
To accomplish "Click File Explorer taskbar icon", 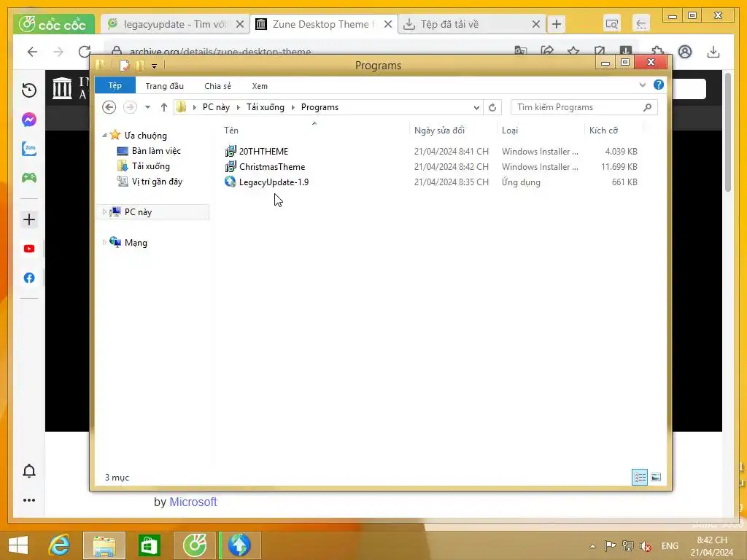I will [104, 545].
